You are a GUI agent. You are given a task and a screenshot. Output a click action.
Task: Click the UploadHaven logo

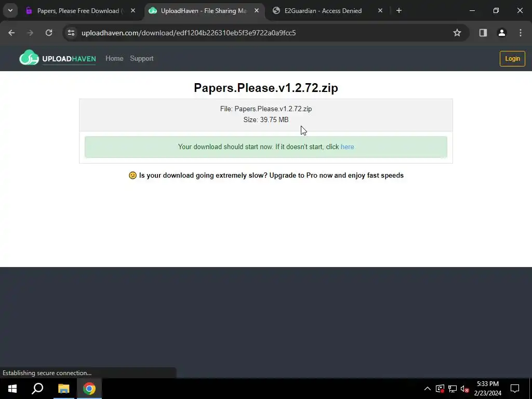point(58,58)
